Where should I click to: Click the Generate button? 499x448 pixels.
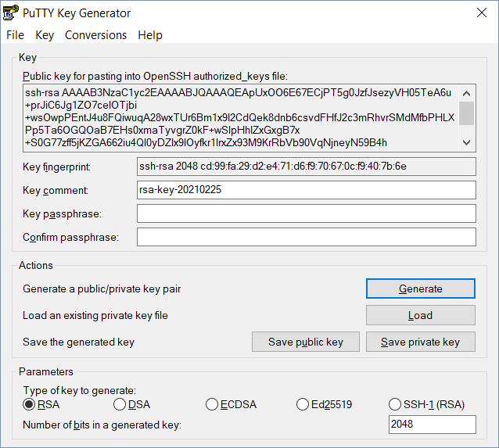(420, 289)
